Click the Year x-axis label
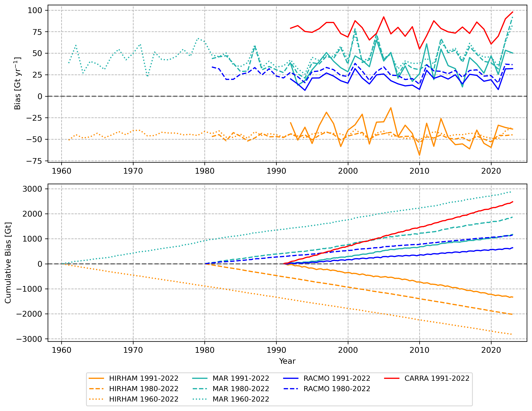The image size is (532, 411). pyautogui.click(x=287, y=361)
